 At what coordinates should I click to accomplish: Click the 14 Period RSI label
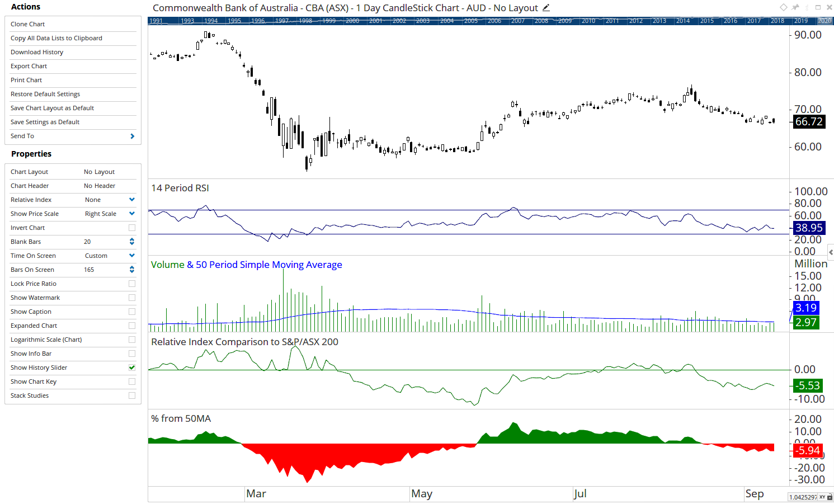click(180, 188)
